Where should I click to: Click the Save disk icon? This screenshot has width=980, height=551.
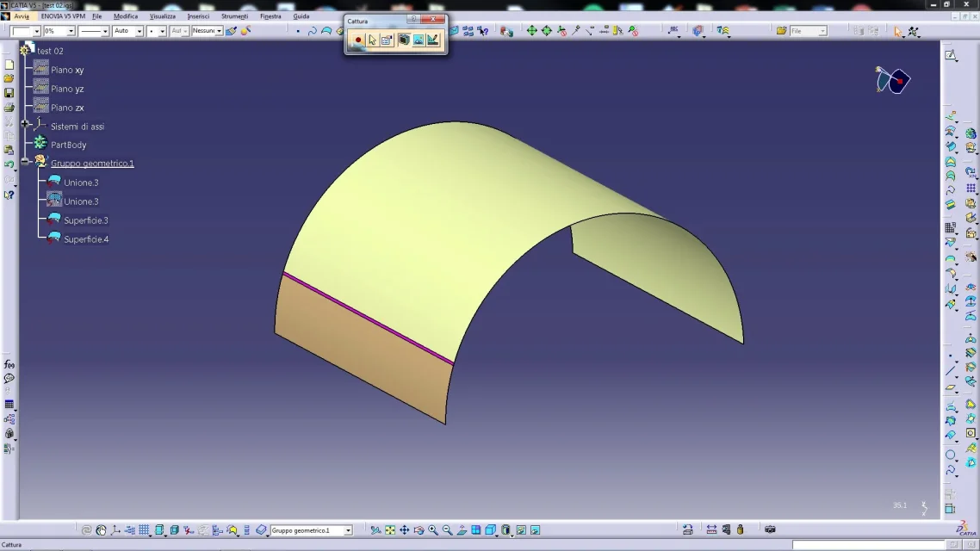point(9,93)
